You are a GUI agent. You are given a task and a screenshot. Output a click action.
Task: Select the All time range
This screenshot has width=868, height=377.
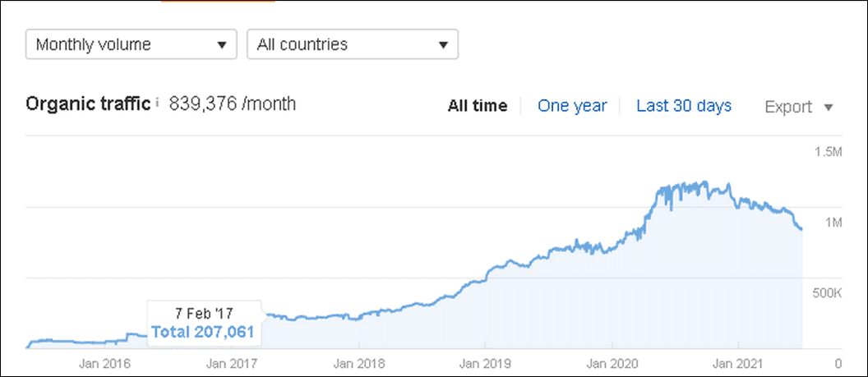click(x=477, y=106)
